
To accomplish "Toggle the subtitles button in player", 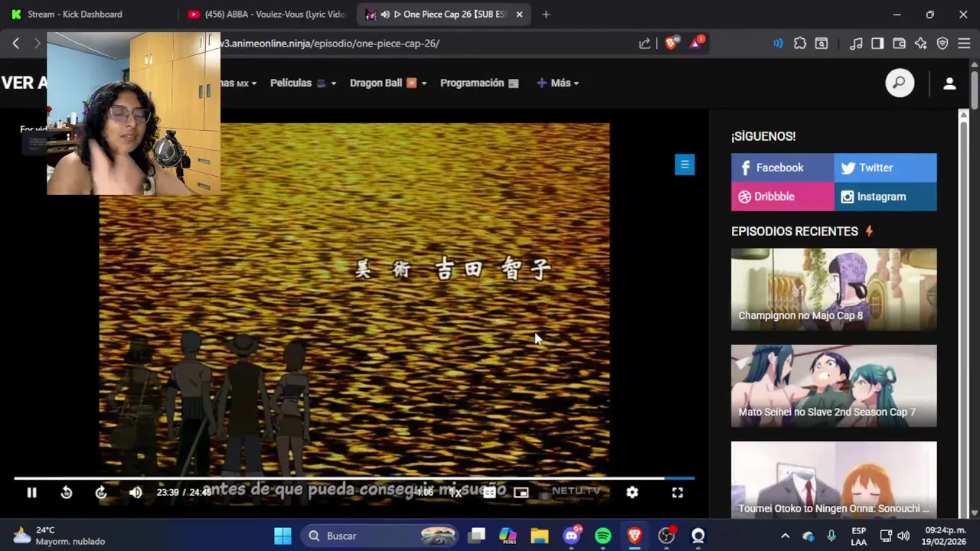I will coord(489,493).
